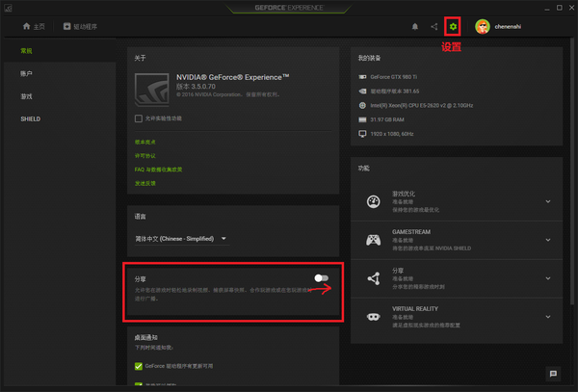Enable the 允许实验性功能 checkbox
Screen dimensions: 578x392
139,118
